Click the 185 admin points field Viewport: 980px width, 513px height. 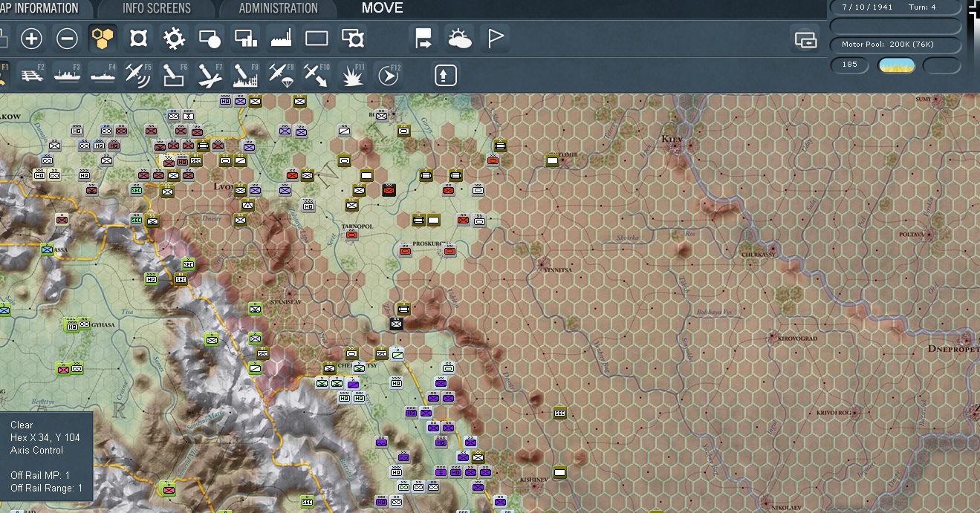click(849, 65)
